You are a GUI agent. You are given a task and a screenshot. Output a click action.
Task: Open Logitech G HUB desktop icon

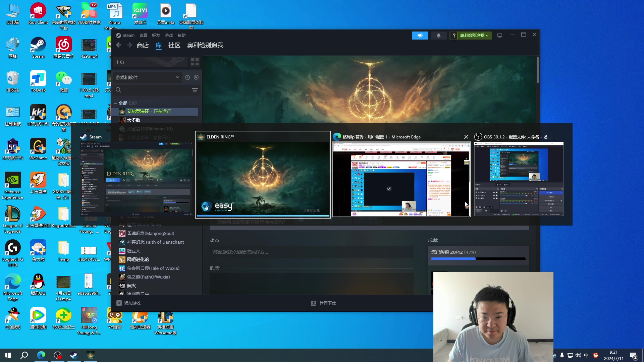pos(12,253)
